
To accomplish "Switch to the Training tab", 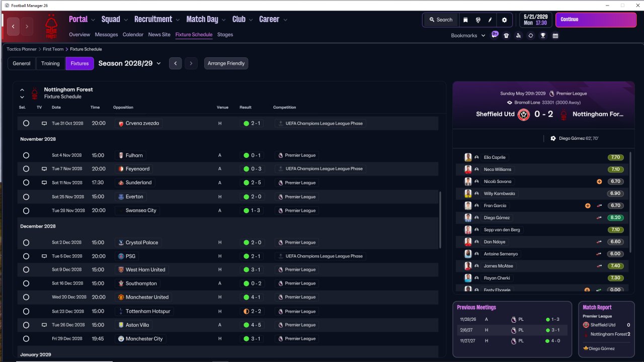I will 50,63.
